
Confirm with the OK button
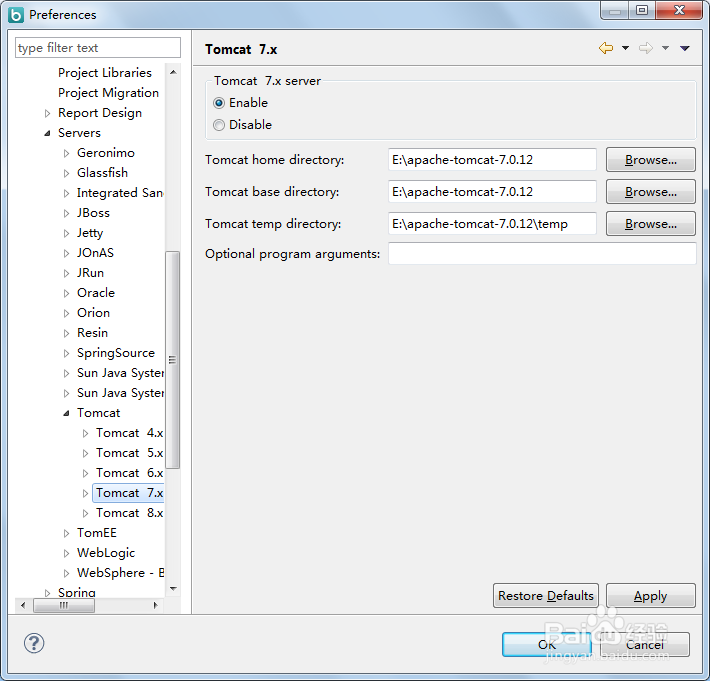547,644
